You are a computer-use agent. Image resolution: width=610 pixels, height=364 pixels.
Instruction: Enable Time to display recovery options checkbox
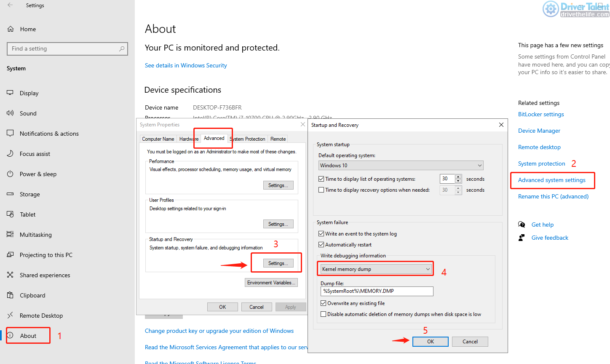[x=321, y=190]
